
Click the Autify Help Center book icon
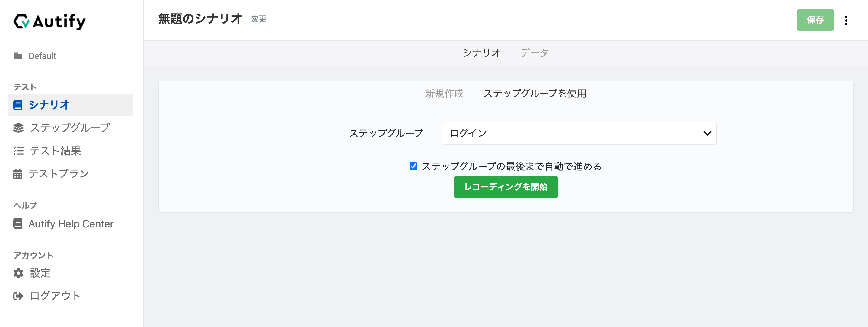[x=18, y=224]
